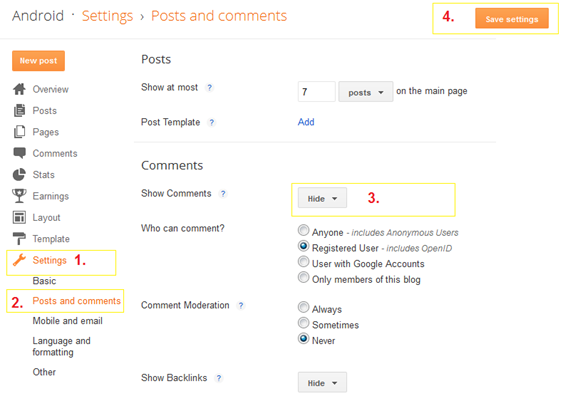
Task: Open the posts unit dropdown
Action: pos(366,92)
